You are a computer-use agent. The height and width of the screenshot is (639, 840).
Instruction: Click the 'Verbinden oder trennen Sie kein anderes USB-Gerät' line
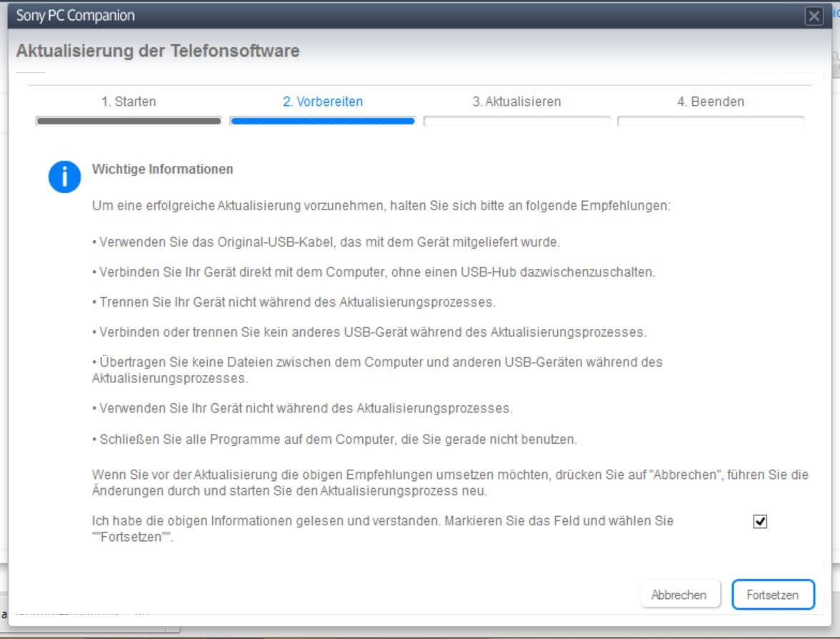point(370,332)
